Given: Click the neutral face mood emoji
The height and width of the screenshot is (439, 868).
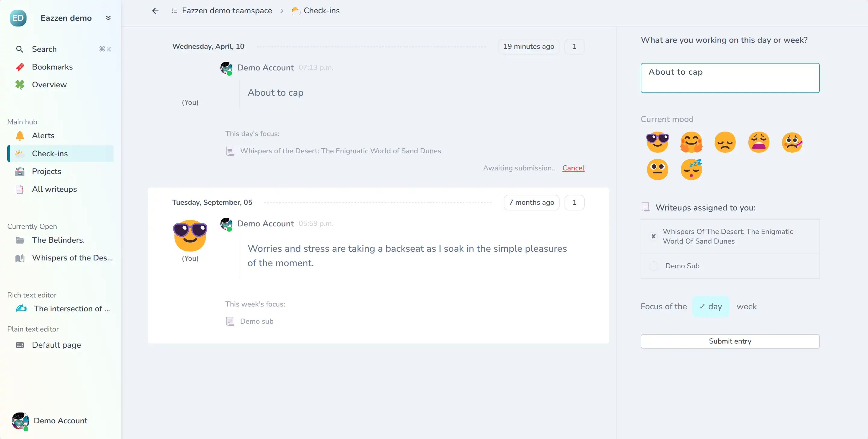Looking at the screenshot, I should [657, 169].
